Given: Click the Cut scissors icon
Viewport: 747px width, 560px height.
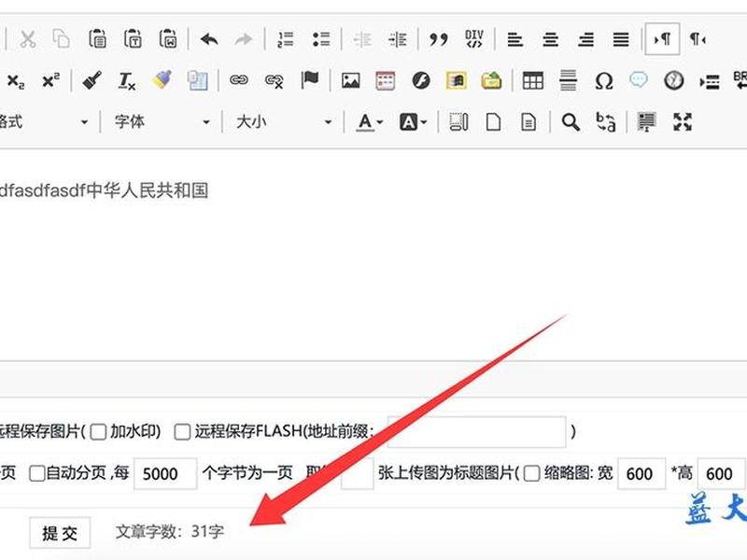Looking at the screenshot, I should [28, 39].
